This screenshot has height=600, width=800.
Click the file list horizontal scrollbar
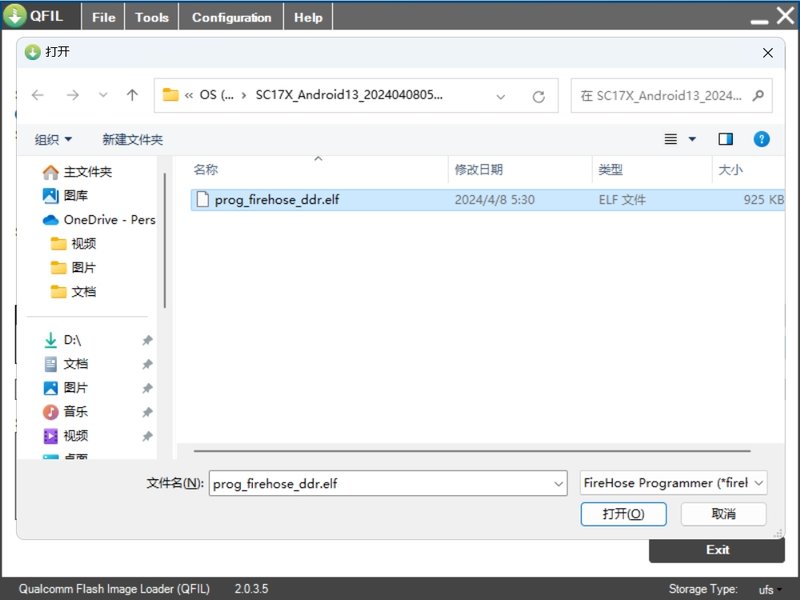point(472,451)
